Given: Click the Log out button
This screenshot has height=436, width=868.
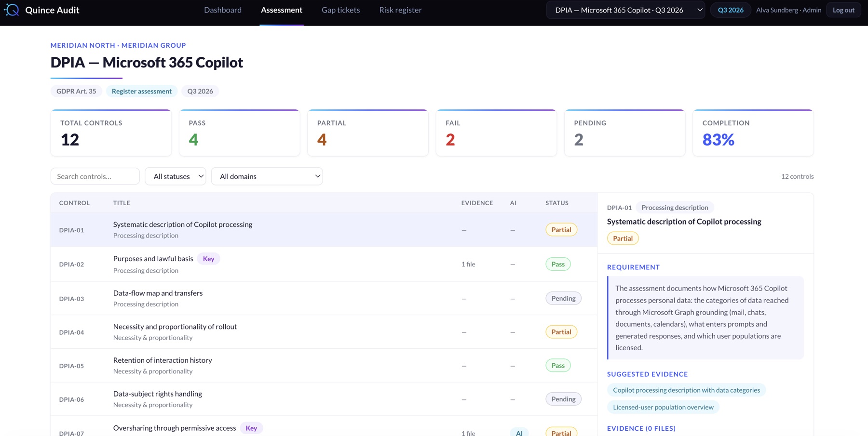Looking at the screenshot, I should tap(843, 10).
